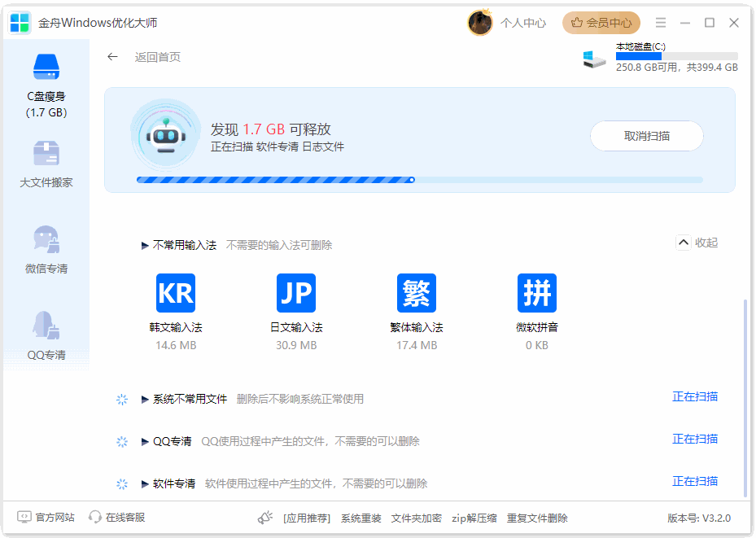The image size is (756, 538).
Task: Collapse the 不常用输入法 section triangle
Action: (145, 246)
